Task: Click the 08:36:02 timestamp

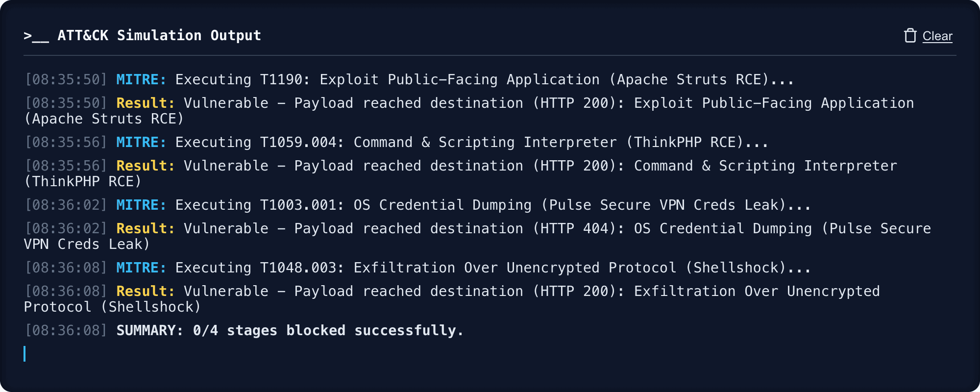Action: (66, 205)
